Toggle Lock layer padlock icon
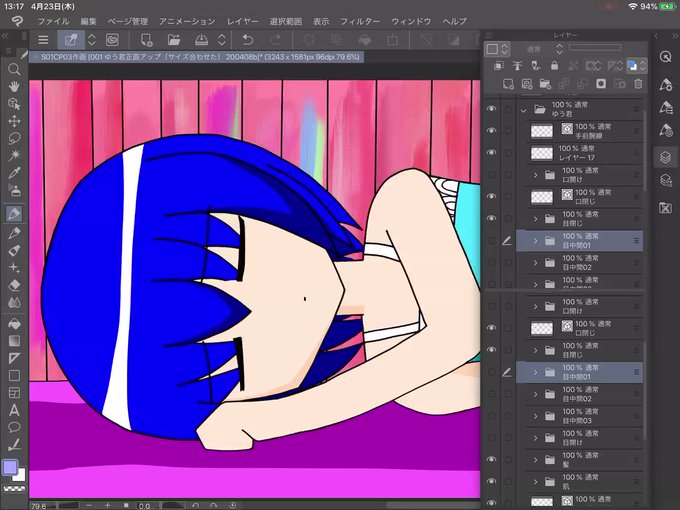The image size is (680, 510). tap(554, 65)
